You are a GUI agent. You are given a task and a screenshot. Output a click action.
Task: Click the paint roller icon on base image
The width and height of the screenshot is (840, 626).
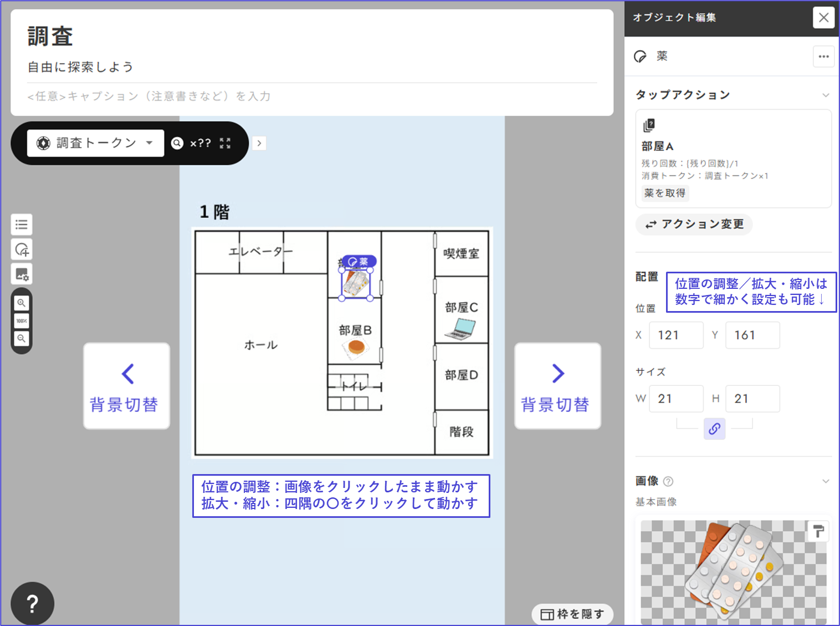818,531
